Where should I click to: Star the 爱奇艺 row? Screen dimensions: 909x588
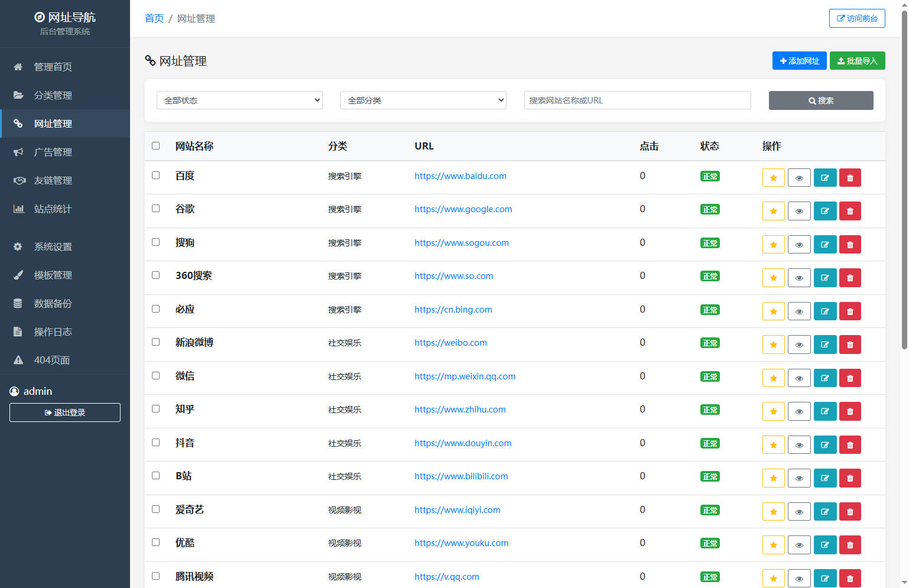tap(773, 512)
